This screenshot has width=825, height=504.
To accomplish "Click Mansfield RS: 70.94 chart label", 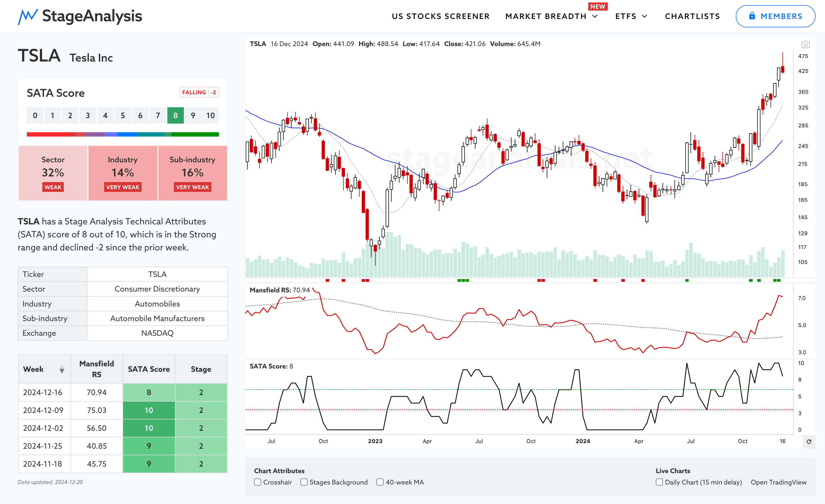I will point(280,290).
